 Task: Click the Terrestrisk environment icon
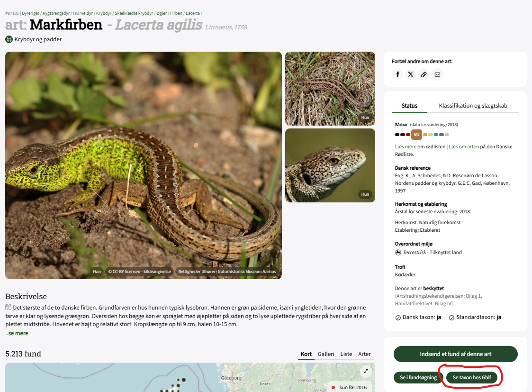[398, 252]
